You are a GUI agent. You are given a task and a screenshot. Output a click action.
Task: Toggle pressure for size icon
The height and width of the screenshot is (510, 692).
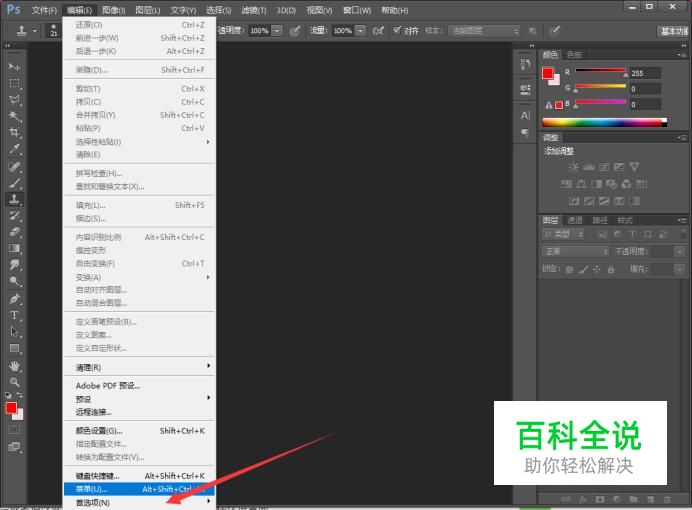[x=555, y=30]
